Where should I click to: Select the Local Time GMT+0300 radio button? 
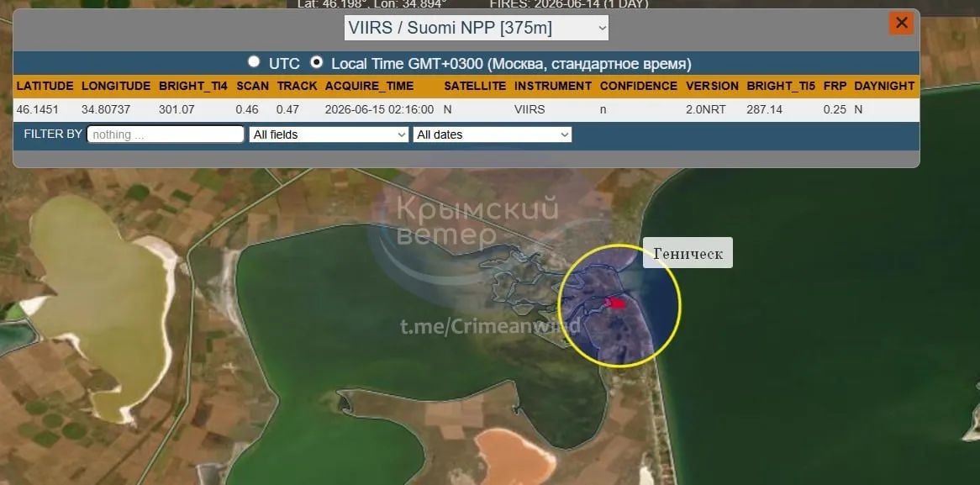click(317, 62)
